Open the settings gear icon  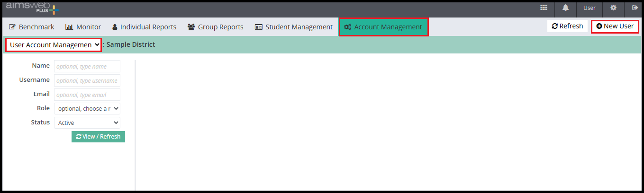click(613, 8)
